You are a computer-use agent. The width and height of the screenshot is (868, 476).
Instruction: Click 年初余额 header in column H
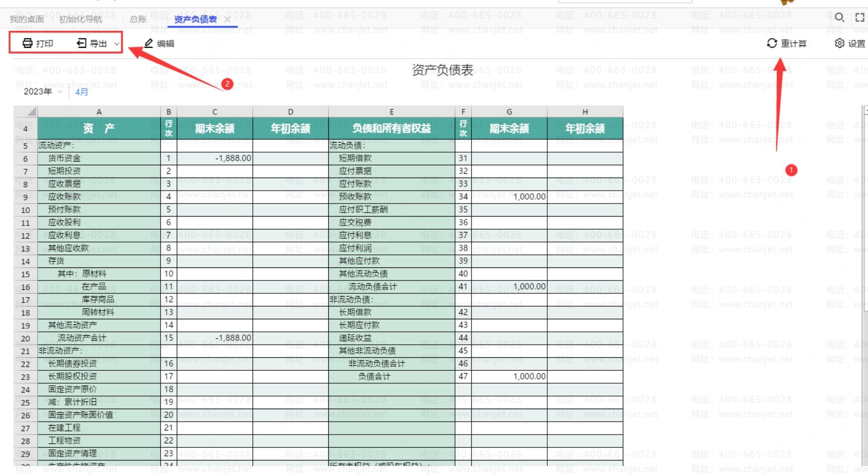[585, 128]
